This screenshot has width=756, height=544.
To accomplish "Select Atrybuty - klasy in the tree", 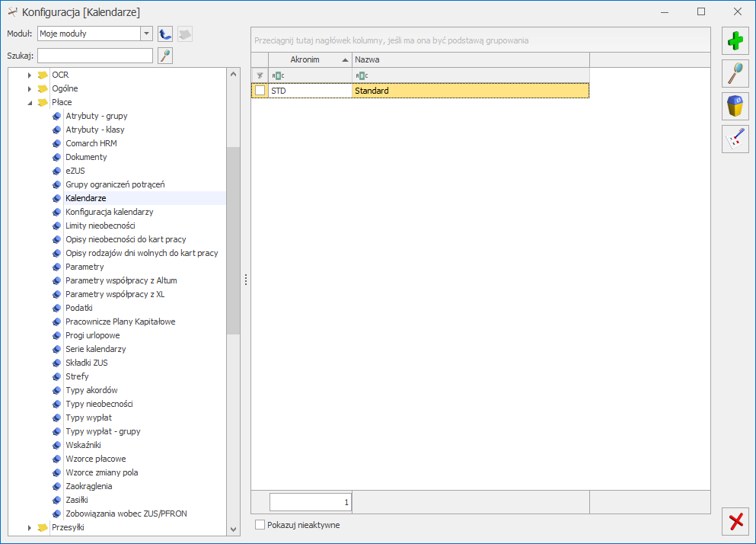I will 95,130.
